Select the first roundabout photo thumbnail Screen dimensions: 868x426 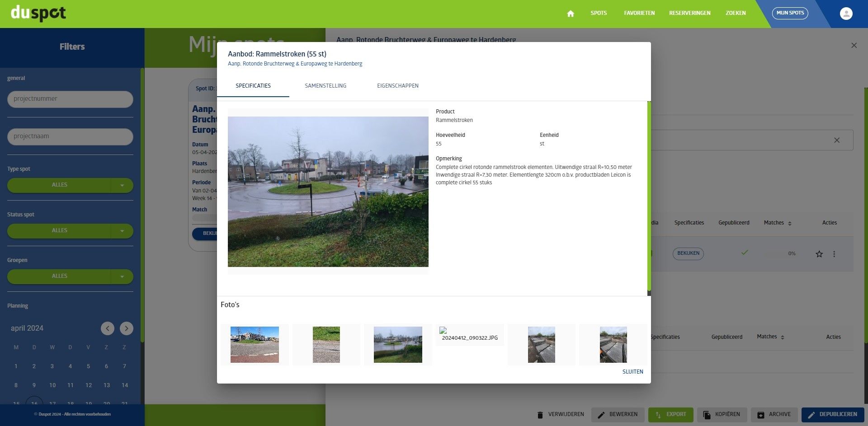point(255,345)
